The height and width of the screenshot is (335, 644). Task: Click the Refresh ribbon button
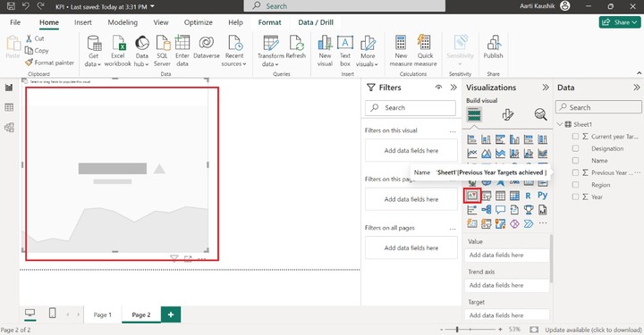[296, 47]
